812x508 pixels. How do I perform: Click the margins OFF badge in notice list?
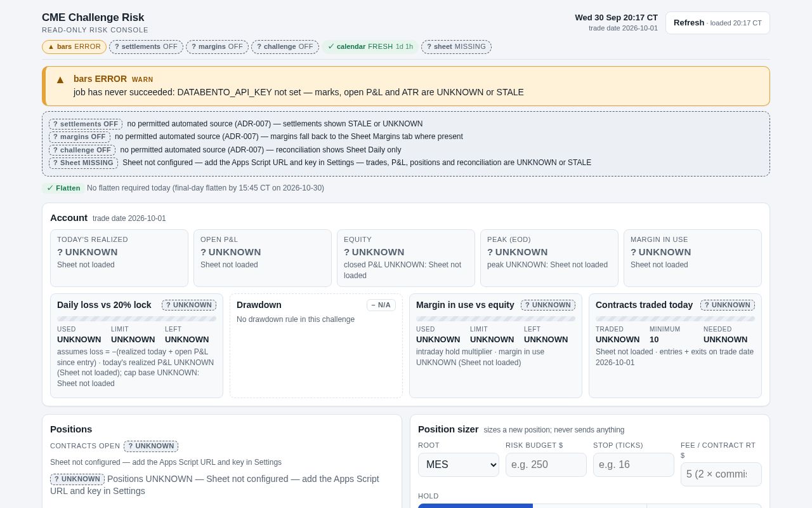coord(79,137)
